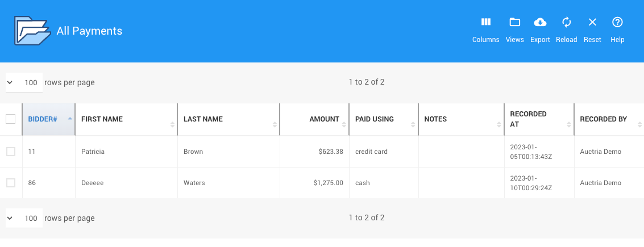
Task: Click the Export cloud download icon
Action: pyautogui.click(x=540, y=23)
